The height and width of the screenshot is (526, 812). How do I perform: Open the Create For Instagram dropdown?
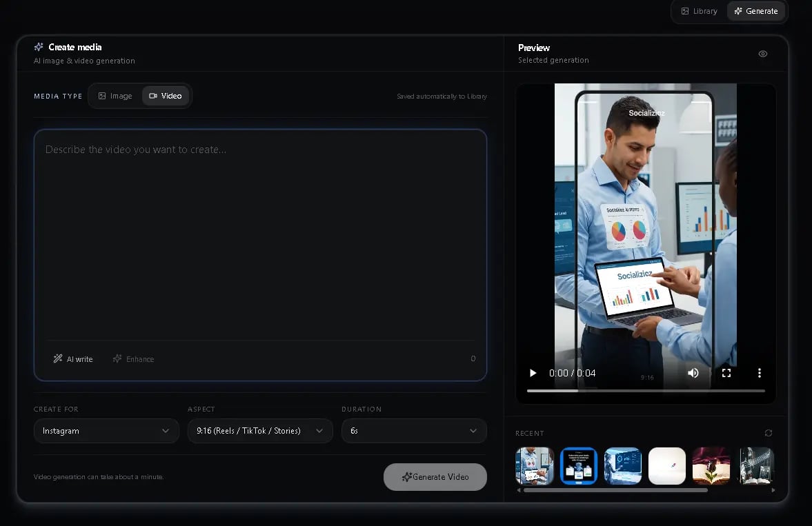click(x=106, y=431)
